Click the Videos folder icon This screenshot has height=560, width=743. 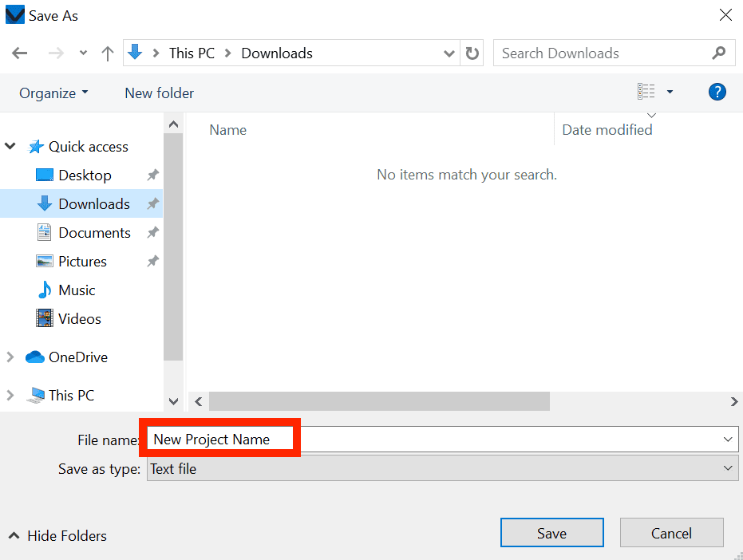tap(45, 318)
